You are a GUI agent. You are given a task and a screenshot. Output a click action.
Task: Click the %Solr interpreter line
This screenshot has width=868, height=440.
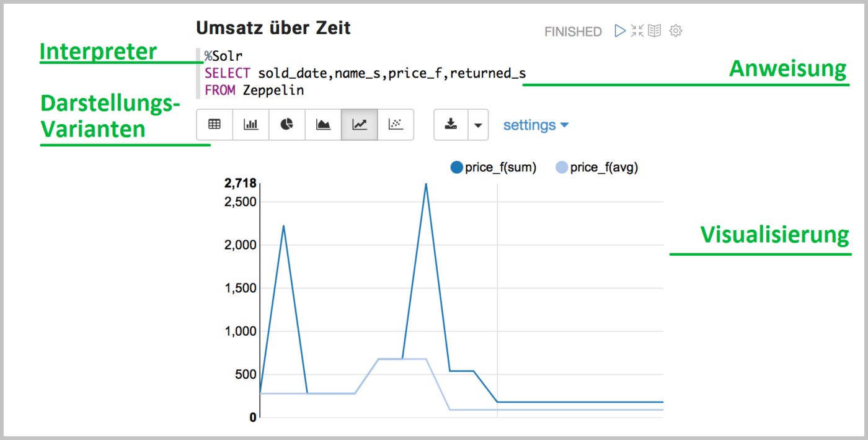point(223,57)
